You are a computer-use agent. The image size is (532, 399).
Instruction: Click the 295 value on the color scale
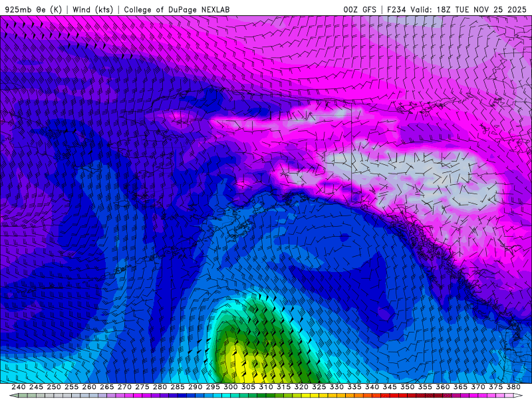pos(213,387)
